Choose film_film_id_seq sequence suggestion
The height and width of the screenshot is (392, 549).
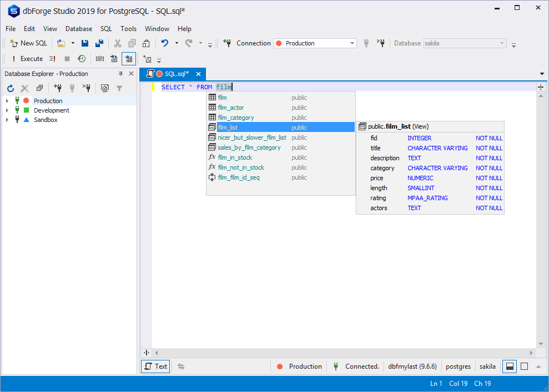point(281,177)
